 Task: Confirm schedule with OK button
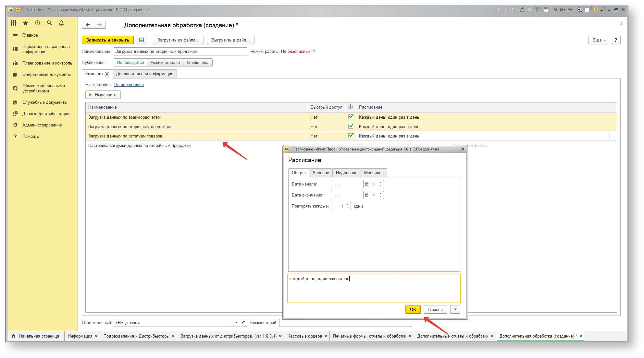[413, 309]
